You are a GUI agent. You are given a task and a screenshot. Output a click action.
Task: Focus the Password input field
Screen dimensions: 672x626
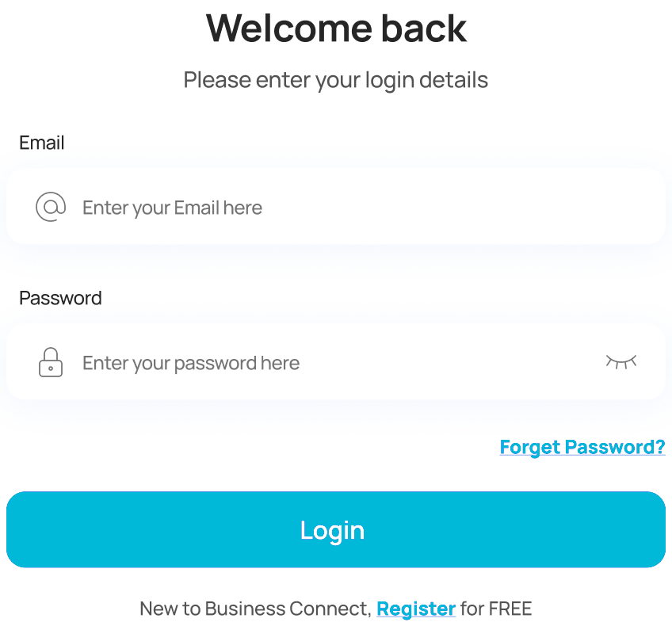[335, 362]
